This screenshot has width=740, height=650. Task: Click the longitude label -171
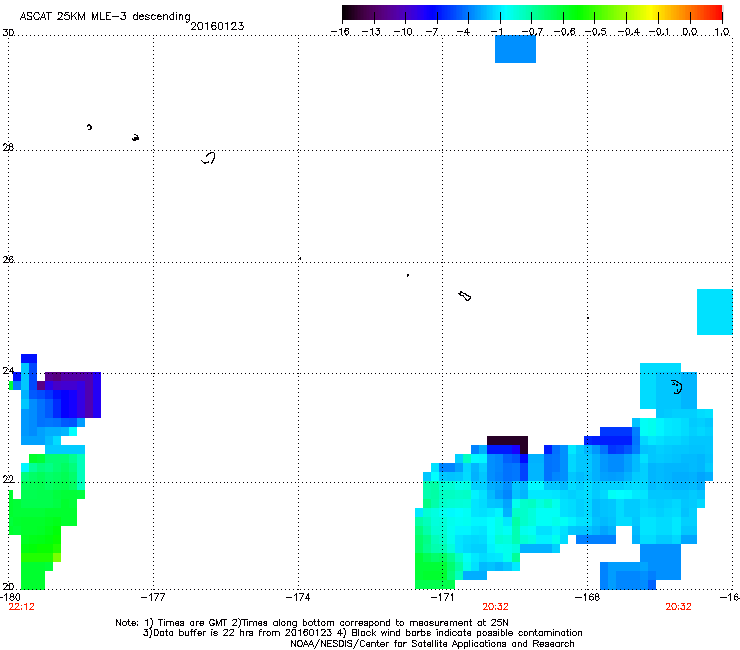click(x=442, y=597)
